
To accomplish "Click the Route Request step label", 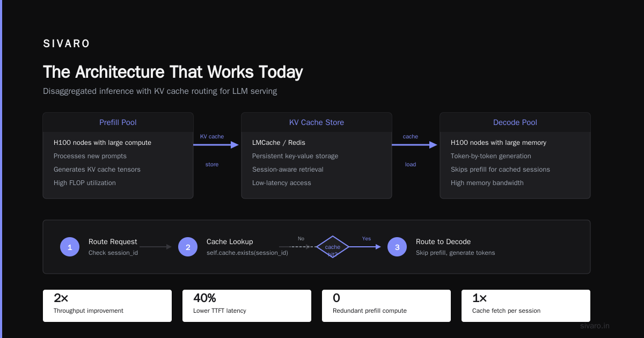I will pyautogui.click(x=113, y=242).
